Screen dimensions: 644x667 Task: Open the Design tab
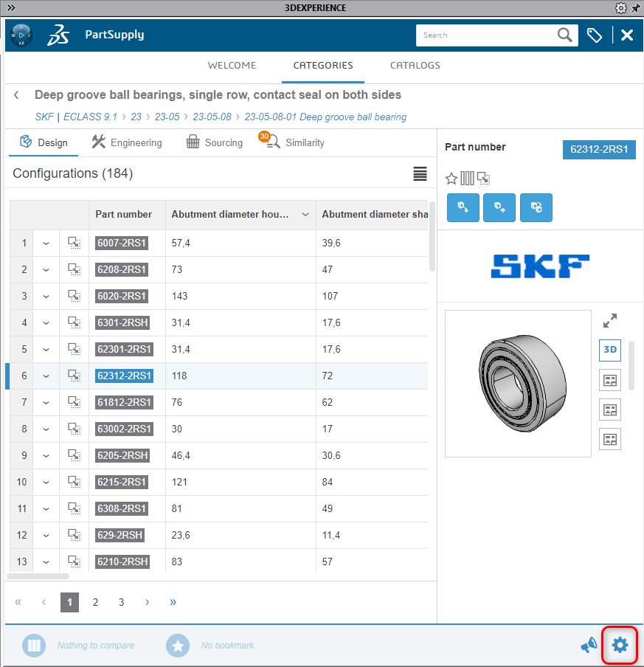pyautogui.click(x=44, y=142)
